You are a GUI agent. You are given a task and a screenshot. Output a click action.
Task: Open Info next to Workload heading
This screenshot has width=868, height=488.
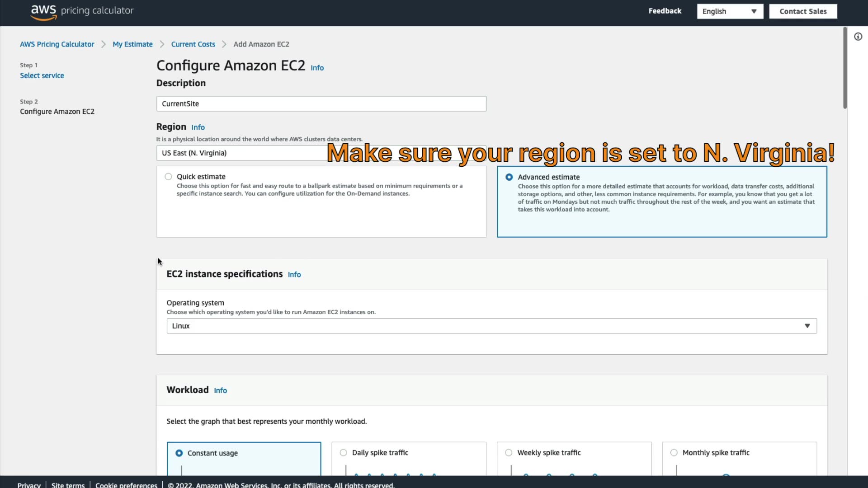point(220,390)
